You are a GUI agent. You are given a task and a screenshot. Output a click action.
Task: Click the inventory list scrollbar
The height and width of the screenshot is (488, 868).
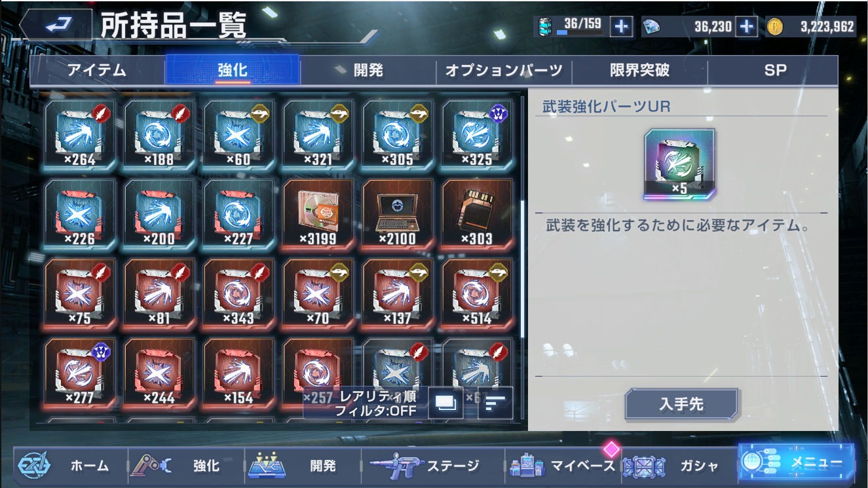[x=522, y=269]
